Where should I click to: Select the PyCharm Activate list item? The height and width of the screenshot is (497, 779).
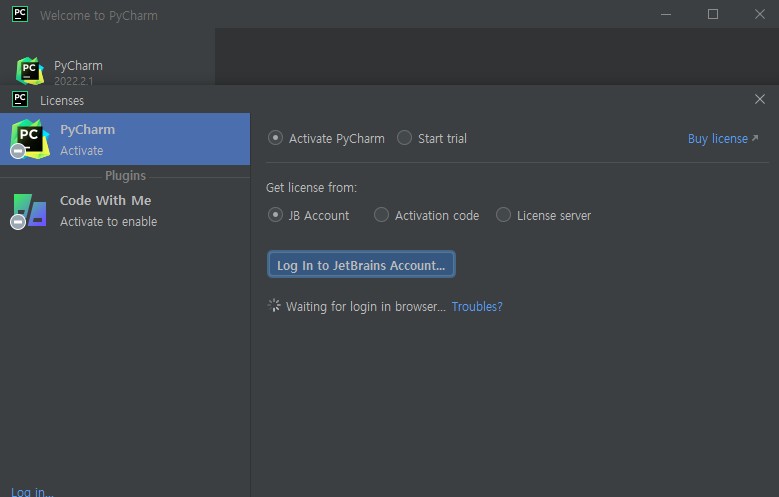pyautogui.click(x=125, y=139)
